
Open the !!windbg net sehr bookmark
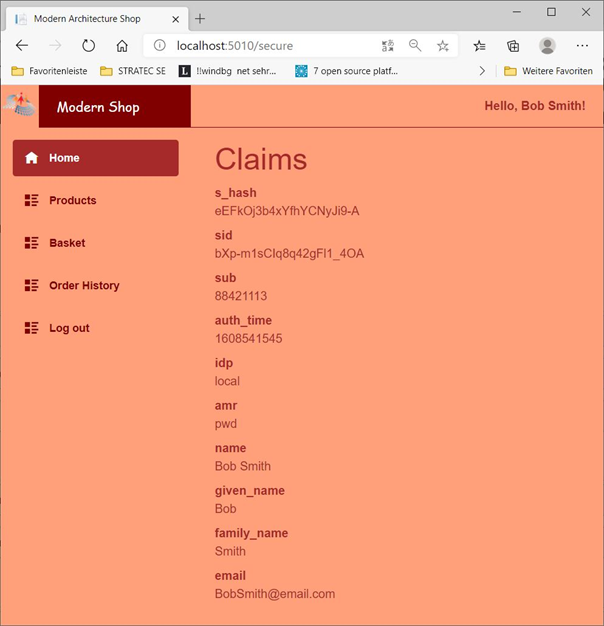point(228,71)
